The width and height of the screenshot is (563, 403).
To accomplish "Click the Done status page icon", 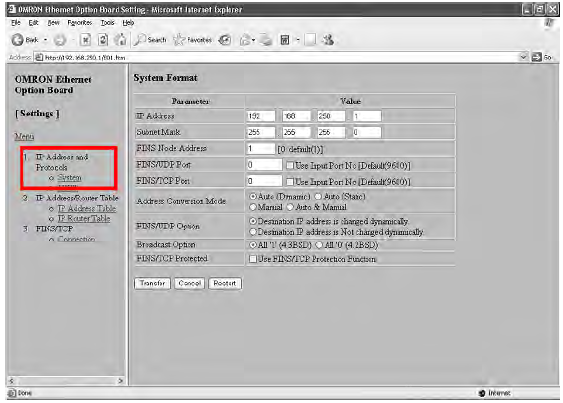I will coord(12,393).
